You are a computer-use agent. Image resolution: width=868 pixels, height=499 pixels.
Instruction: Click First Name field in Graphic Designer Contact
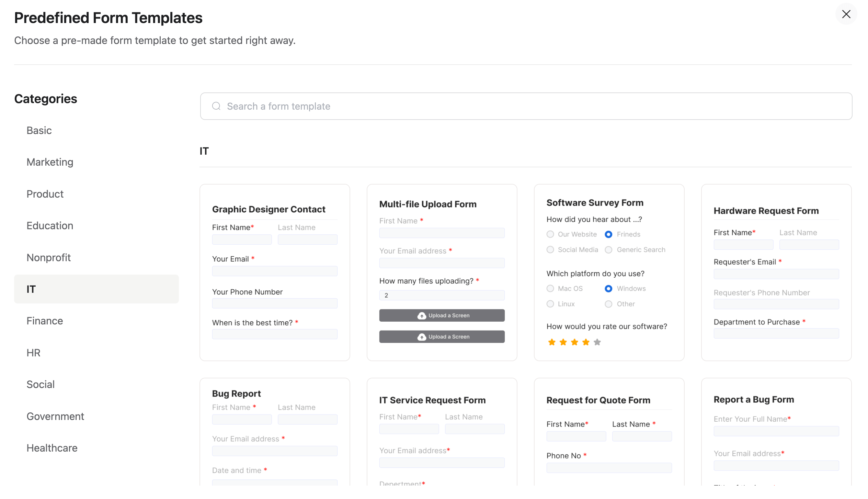pyautogui.click(x=242, y=240)
